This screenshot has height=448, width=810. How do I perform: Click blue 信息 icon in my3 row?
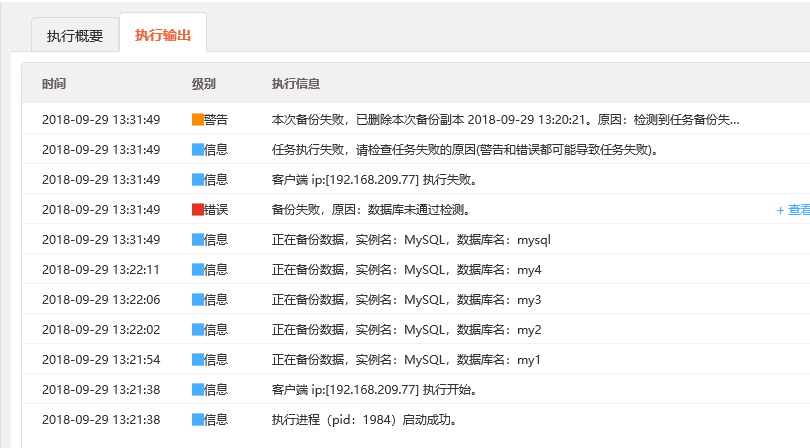tap(197, 300)
